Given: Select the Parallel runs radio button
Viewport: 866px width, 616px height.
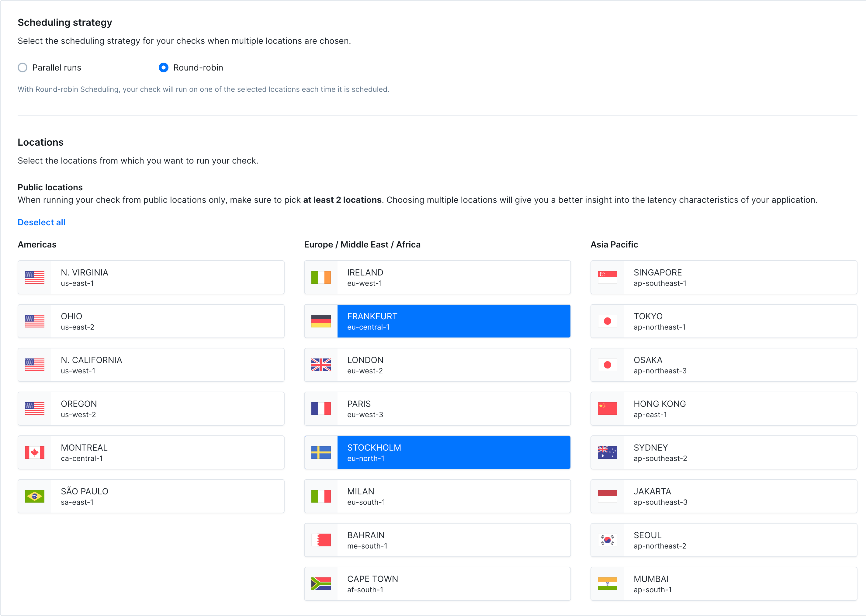Looking at the screenshot, I should click(x=23, y=67).
